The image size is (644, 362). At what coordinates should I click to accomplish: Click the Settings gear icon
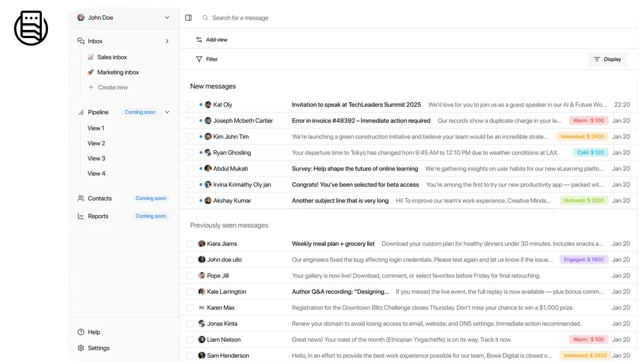81,348
